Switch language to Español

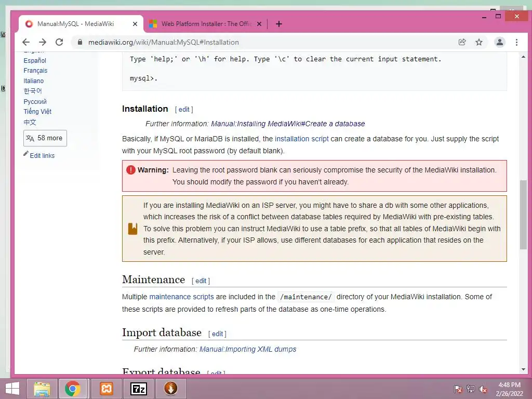pyautogui.click(x=35, y=60)
